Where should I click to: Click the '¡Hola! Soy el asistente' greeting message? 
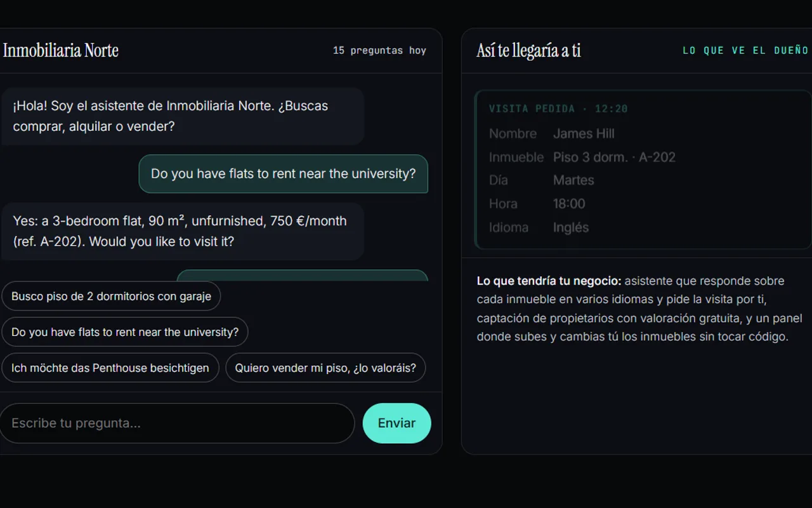coord(183,116)
